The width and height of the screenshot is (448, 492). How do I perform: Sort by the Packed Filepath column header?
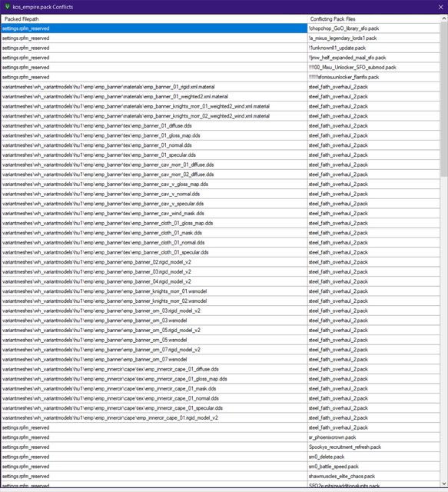[x=154, y=18]
